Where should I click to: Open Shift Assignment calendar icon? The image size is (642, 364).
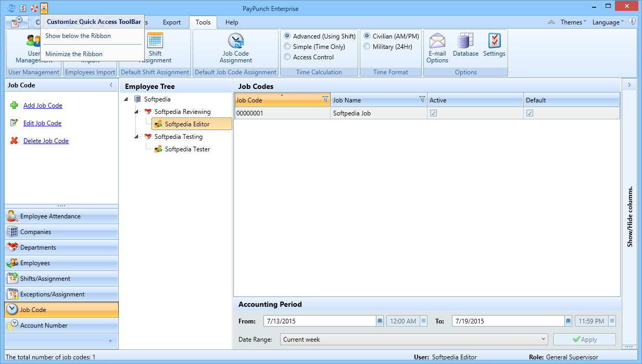pos(155,40)
